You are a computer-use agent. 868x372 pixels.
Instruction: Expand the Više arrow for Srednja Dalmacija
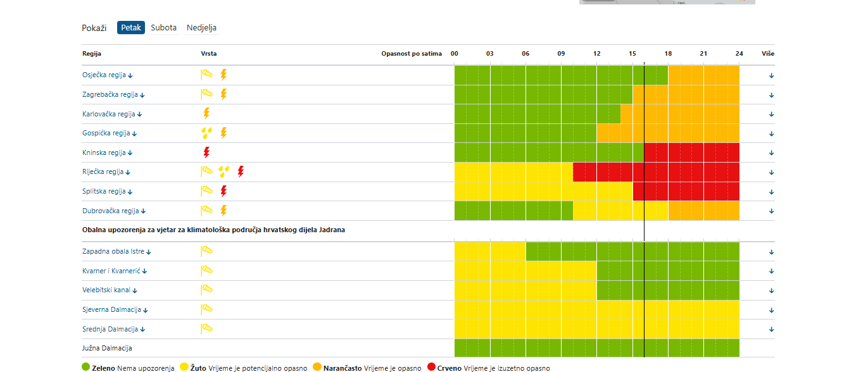771,330
